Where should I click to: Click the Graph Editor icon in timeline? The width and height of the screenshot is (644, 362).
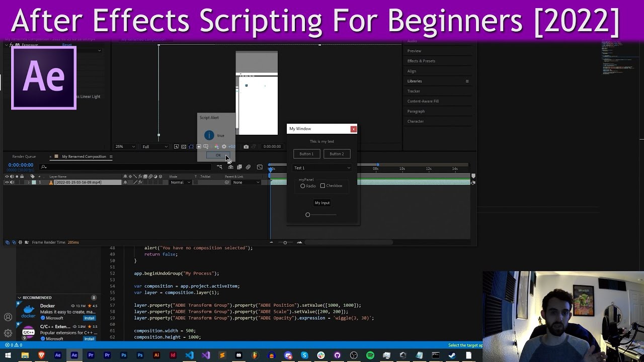point(260,167)
